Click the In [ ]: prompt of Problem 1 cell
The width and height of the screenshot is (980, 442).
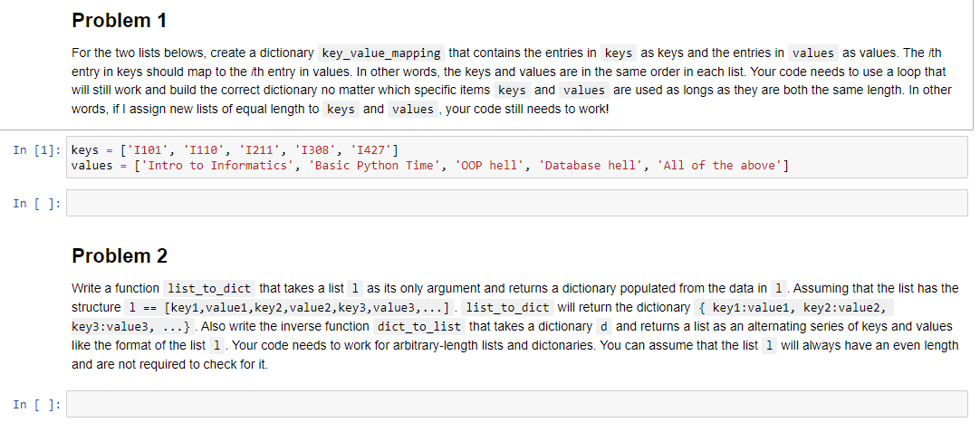(x=37, y=204)
